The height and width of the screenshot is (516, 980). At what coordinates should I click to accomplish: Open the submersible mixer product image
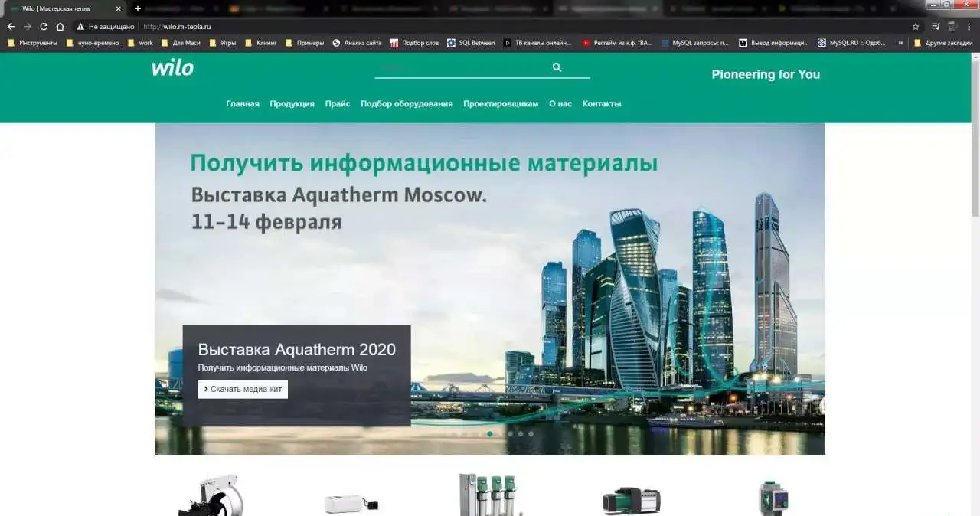click(x=210, y=495)
